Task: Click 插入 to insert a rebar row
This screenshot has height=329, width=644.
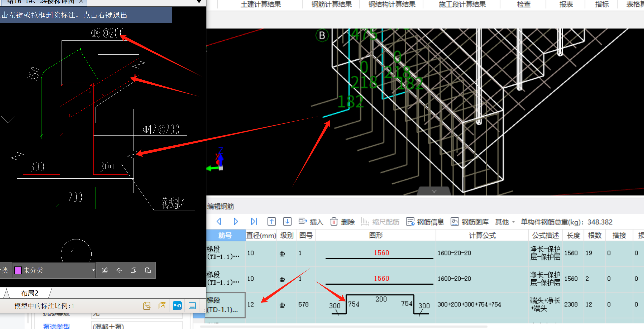Action: point(311,222)
